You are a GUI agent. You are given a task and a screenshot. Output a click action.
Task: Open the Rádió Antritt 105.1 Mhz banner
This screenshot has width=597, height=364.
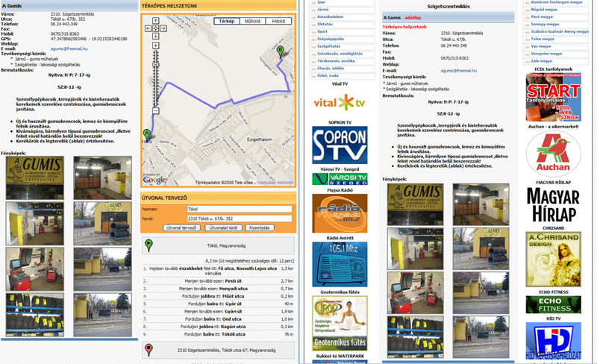pyautogui.click(x=340, y=264)
